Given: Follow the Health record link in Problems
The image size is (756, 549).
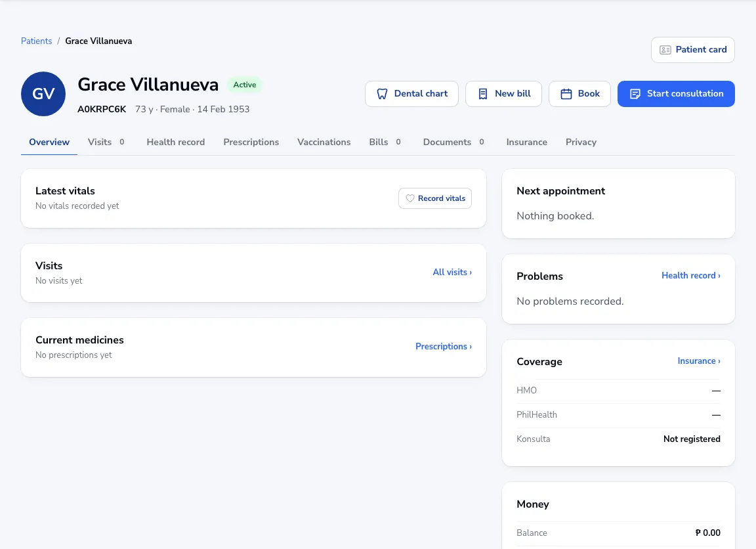Looking at the screenshot, I should 691,275.
